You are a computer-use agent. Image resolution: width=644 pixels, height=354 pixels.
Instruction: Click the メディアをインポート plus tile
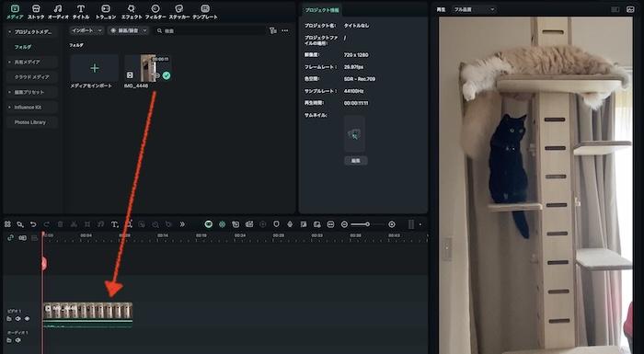pos(95,68)
